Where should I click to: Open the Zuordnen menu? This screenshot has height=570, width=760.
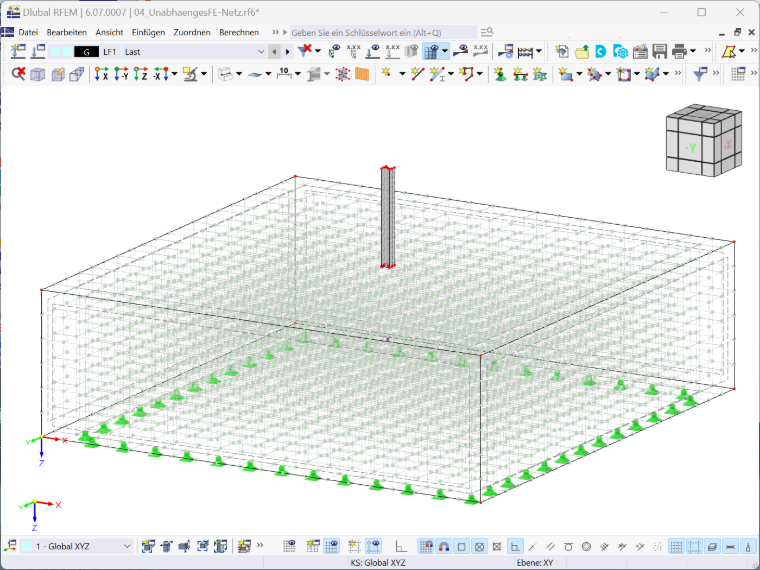coord(192,32)
